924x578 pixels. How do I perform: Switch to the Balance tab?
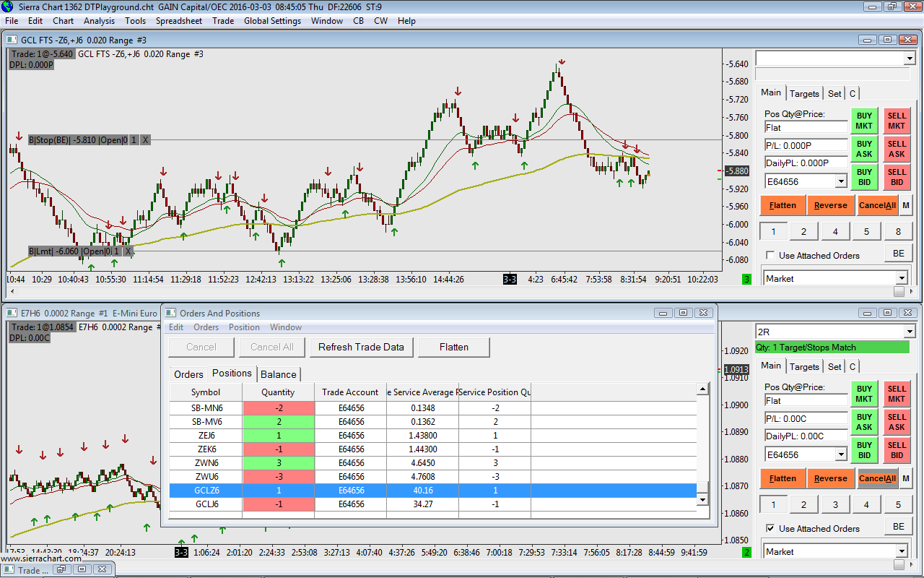pos(279,374)
